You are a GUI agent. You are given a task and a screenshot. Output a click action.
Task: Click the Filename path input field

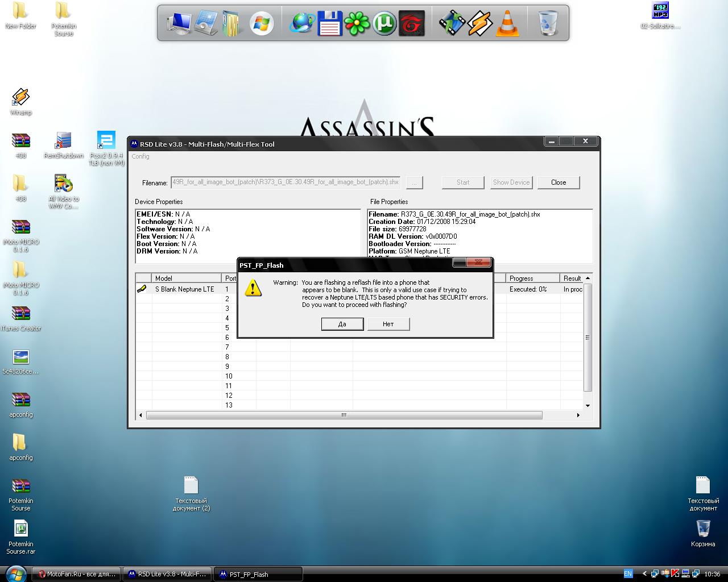(286, 182)
